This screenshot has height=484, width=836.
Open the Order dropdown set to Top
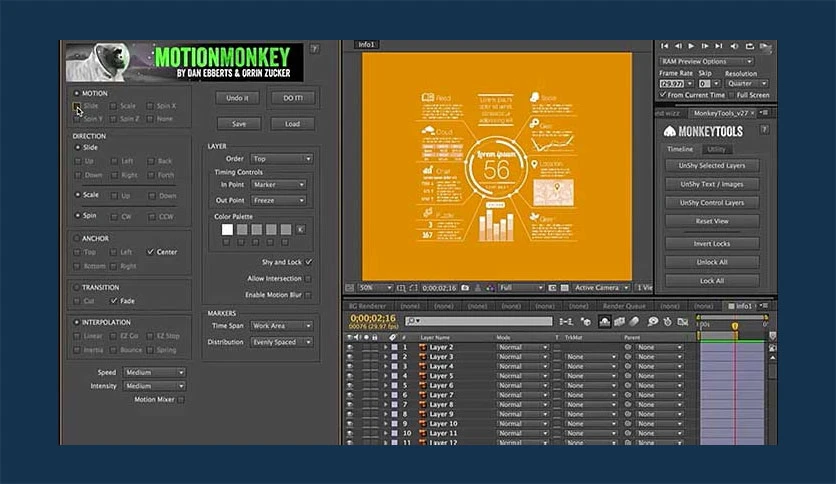[x=282, y=159]
